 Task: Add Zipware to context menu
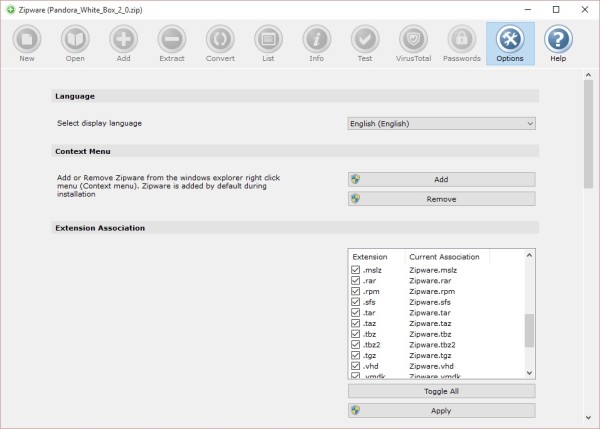[442, 179]
